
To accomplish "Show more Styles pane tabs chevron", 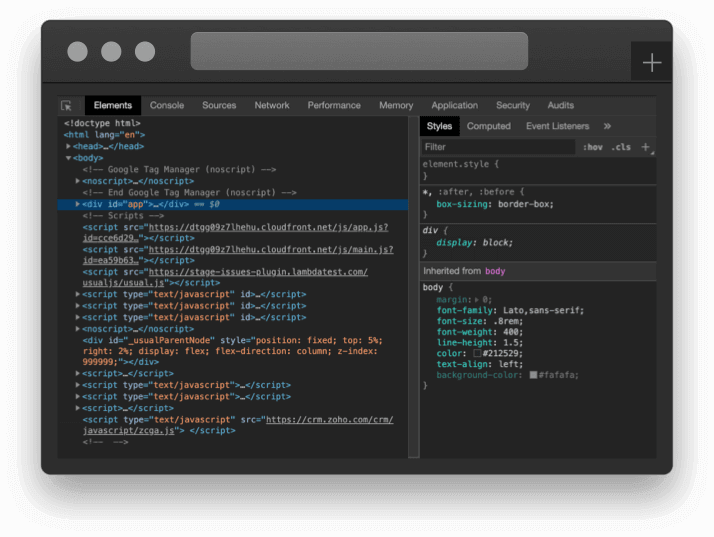I will click(x=607, y=126).
